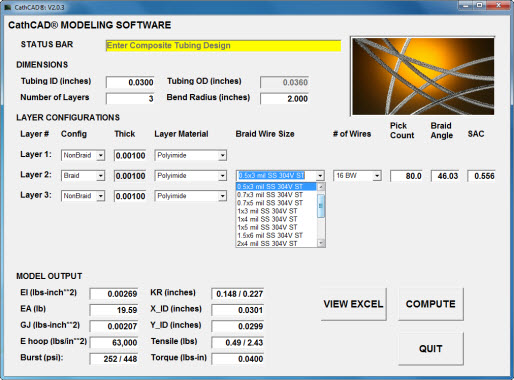514x380 pixels.
Task: Select 2x4 mil SS 304V ST option
Action: [276, 243]
